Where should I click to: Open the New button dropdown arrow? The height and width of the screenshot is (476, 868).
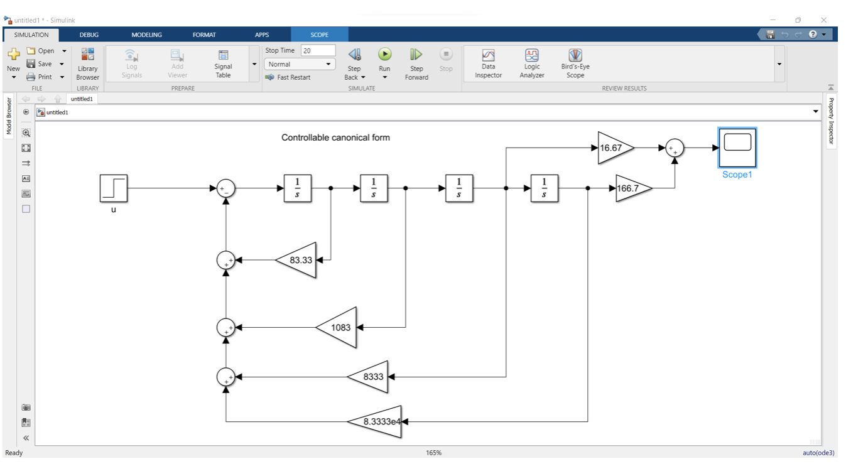[13, 76]
